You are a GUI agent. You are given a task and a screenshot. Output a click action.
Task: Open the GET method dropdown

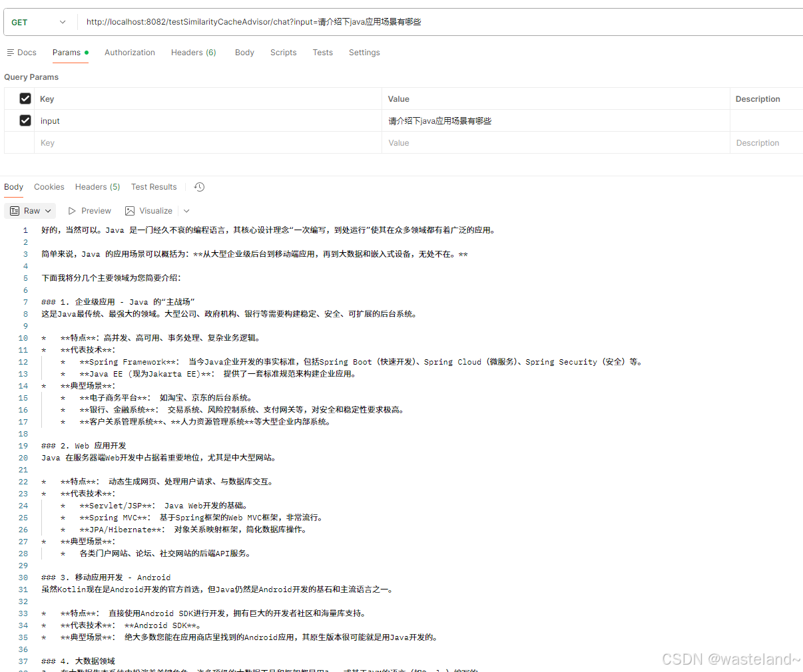(x=39, y=22)
